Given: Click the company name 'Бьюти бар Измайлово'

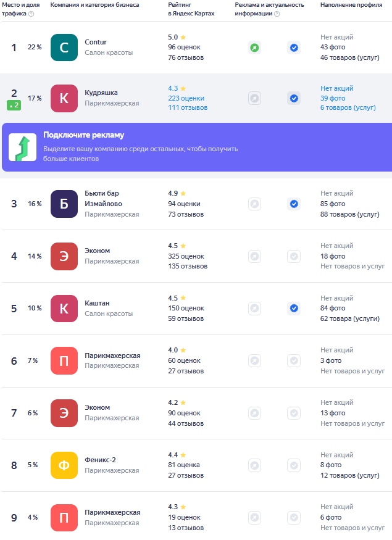Looking at the screenshot, I should pos(103,198).
